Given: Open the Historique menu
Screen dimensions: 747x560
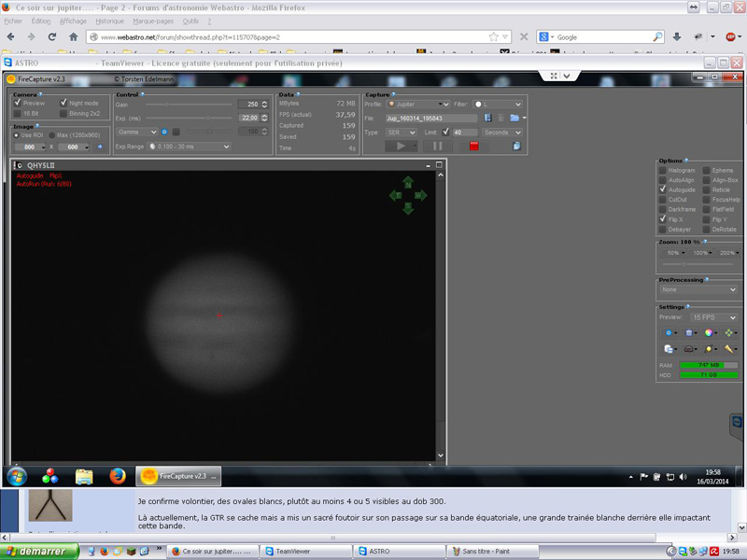Looking at the screenshot, I should click(x=109, y=21).
